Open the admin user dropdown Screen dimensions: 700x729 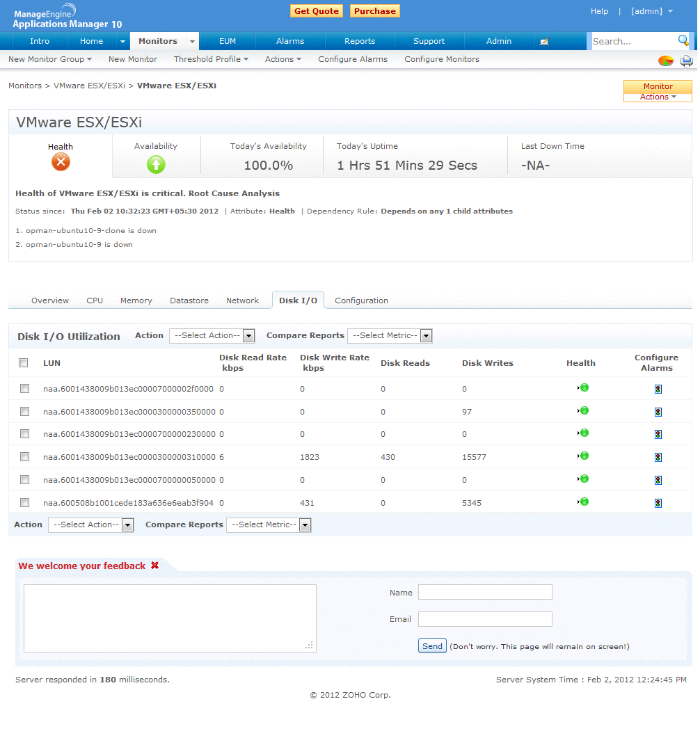click(652, 11)
